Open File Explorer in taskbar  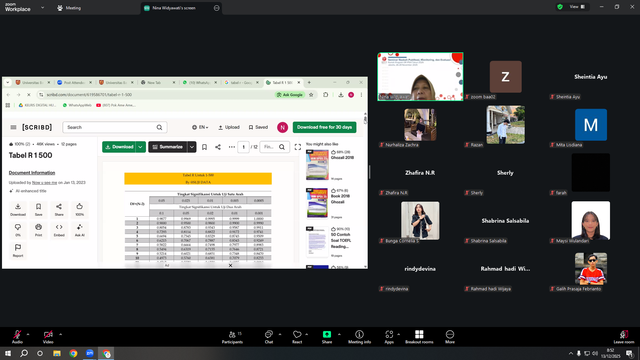coord(57,353)
